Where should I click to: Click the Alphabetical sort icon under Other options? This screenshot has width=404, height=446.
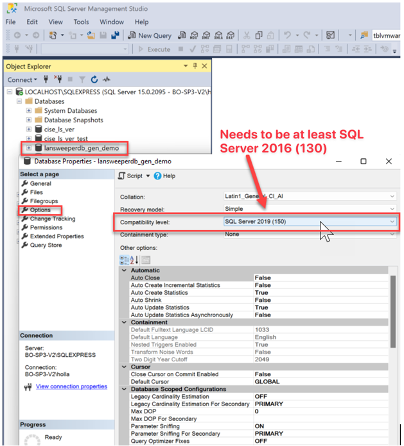click(x=134, y=260)
